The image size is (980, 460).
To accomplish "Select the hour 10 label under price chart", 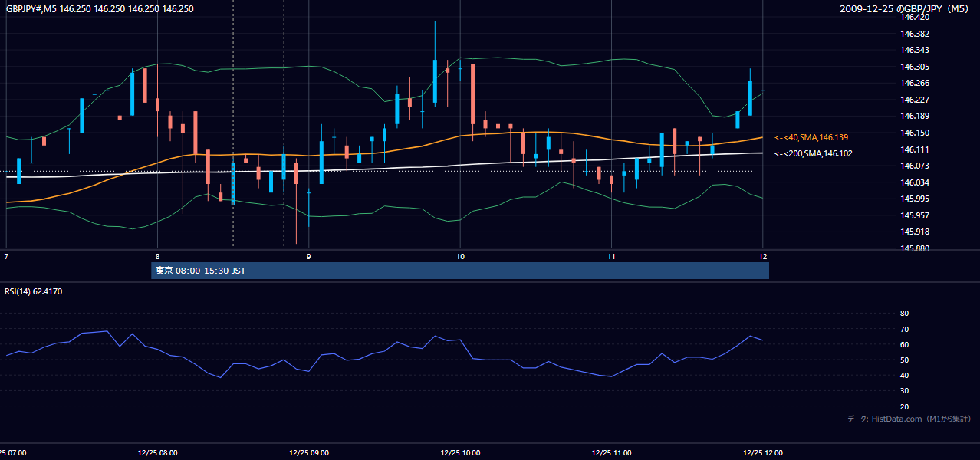I will (x=460, y=256).
